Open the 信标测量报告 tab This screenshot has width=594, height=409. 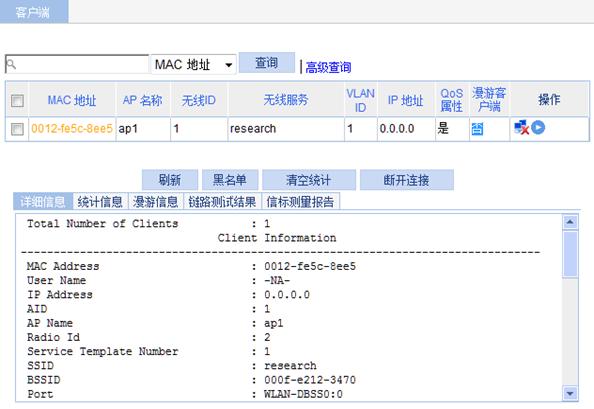pyautogui.click(x=300, y=201)
